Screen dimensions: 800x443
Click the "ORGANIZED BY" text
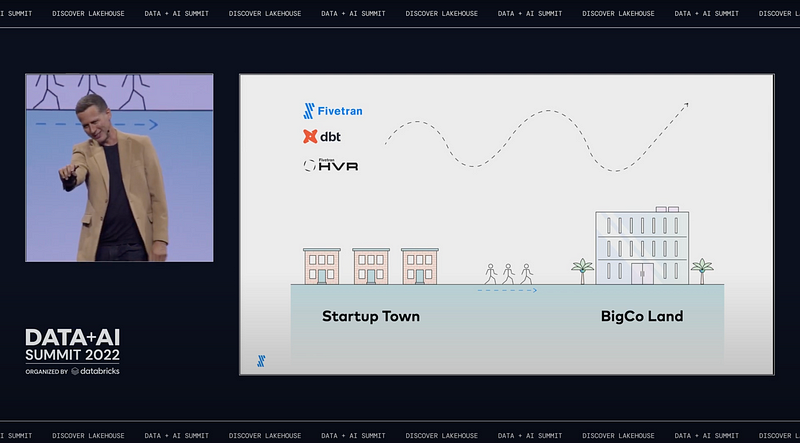[x=46, y=372]
